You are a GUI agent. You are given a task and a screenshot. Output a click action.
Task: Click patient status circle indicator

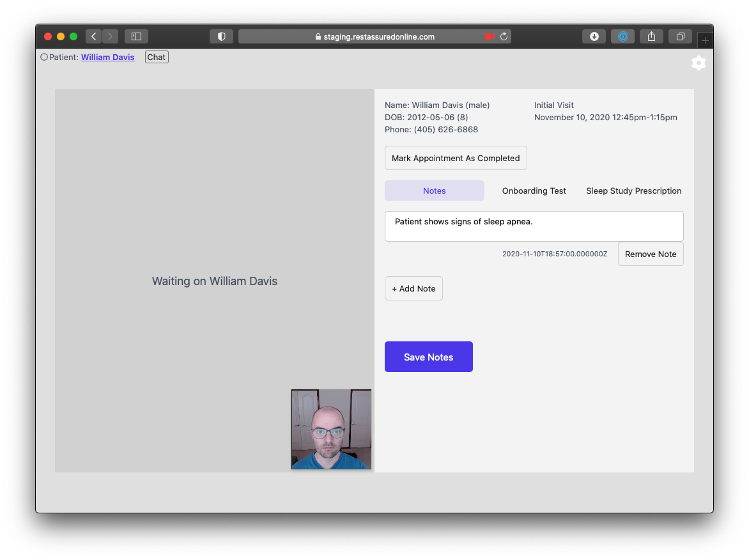[44, 57]
